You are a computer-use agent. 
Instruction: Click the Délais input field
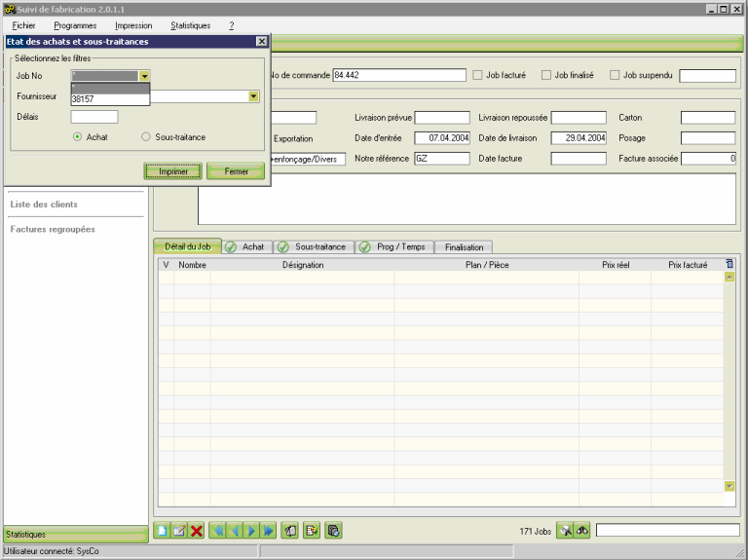(94, 117)
